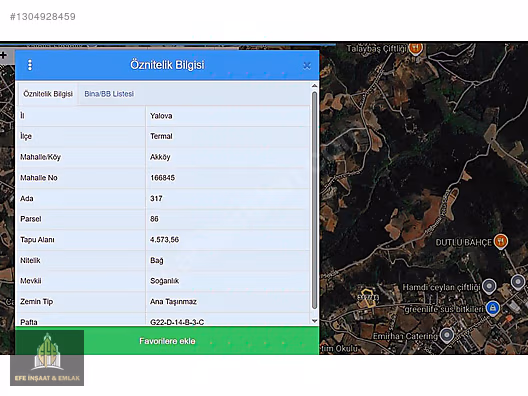Click the DUTLU BAHÇE map label

(464, 242)
